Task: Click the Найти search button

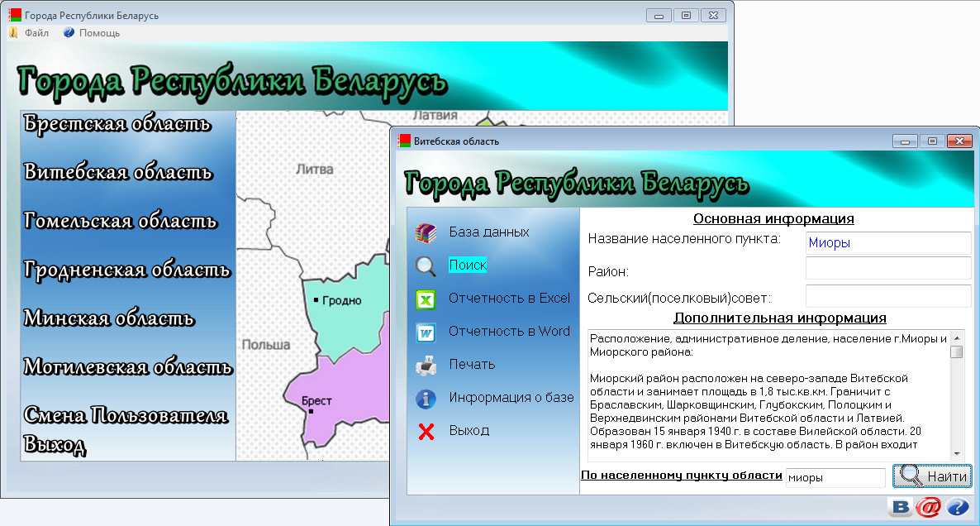Action: (932, 476)
